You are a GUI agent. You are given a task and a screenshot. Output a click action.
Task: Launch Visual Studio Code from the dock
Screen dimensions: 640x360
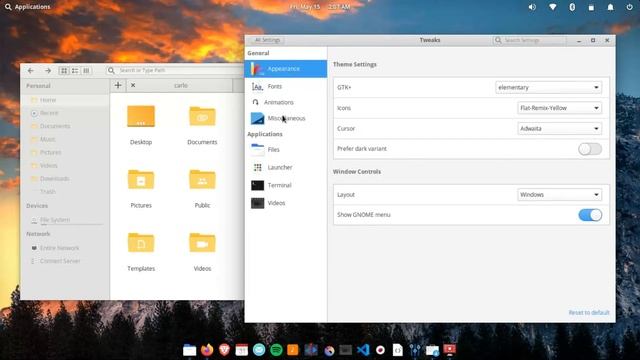[x=363, y=350]
